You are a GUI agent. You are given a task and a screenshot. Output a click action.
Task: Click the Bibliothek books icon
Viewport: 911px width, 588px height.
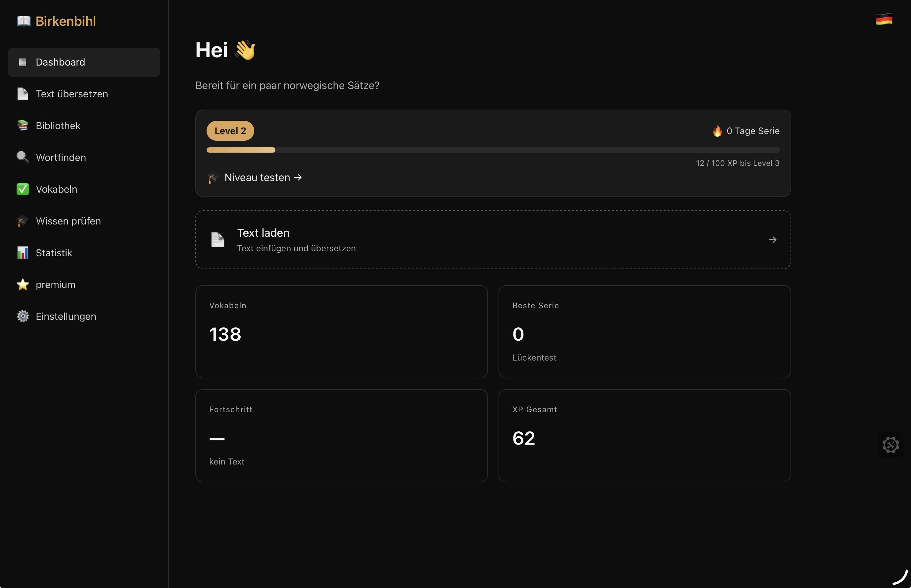point(23,125)
